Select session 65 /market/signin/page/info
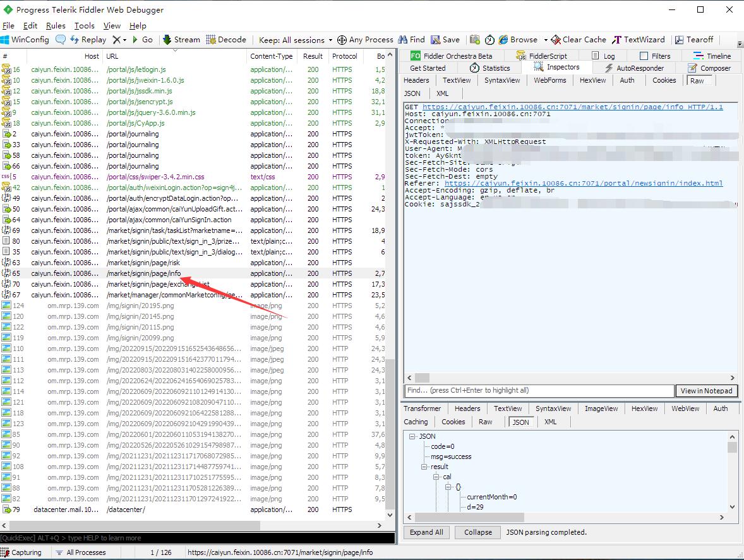The width and height of the screenshot is (744, 560). pos(194,273)
